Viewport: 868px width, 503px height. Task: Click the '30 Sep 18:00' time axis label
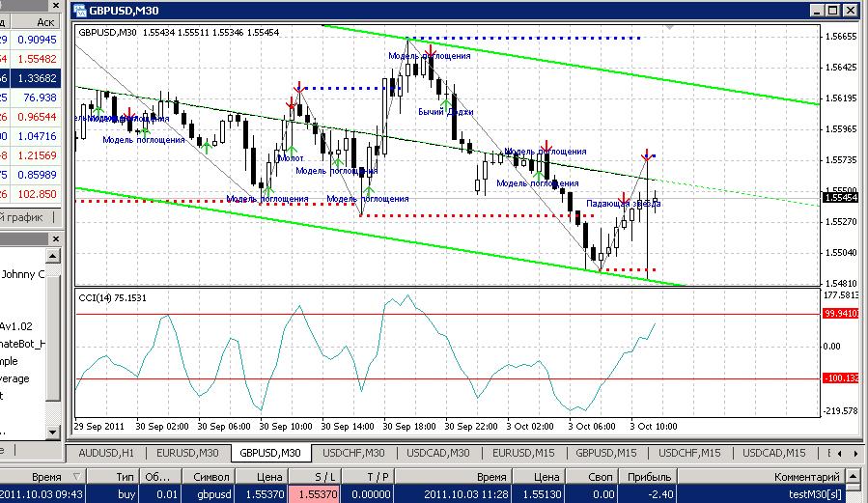(x=409, y=426)
